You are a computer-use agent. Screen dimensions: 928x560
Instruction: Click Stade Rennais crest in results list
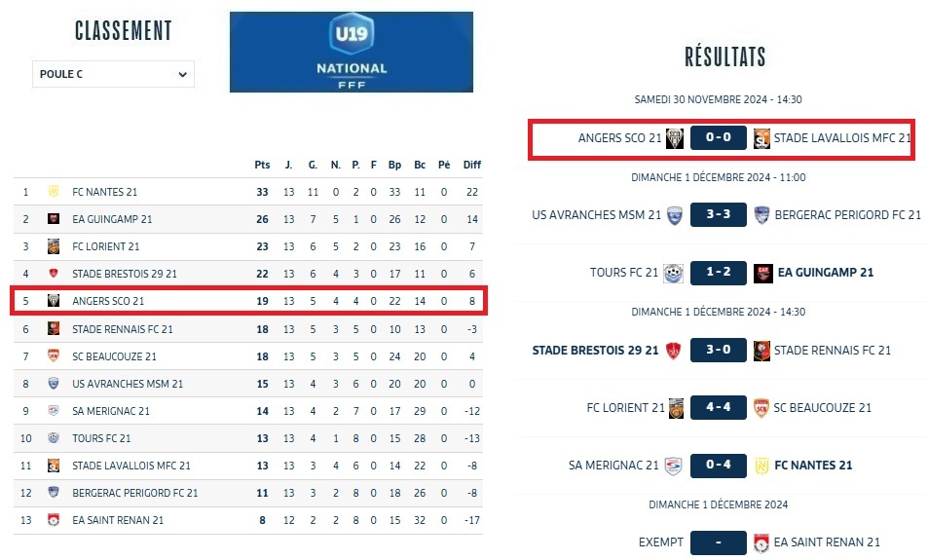pos(761,351)
